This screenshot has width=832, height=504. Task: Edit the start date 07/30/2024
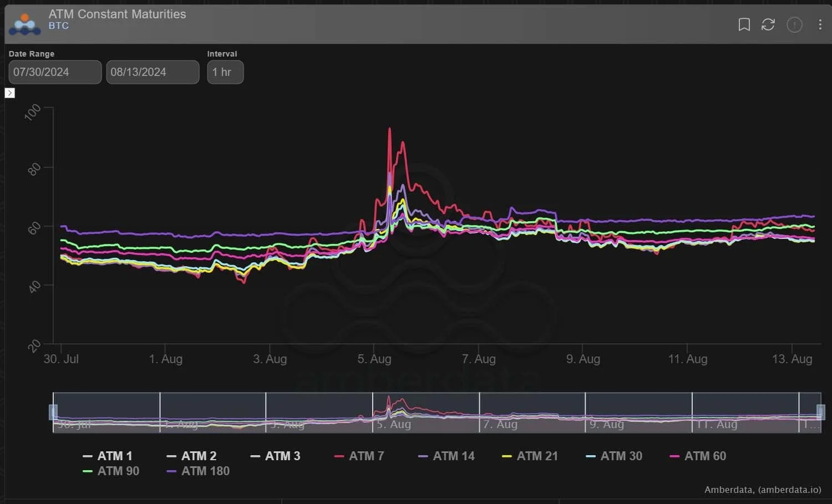point(55,72)
